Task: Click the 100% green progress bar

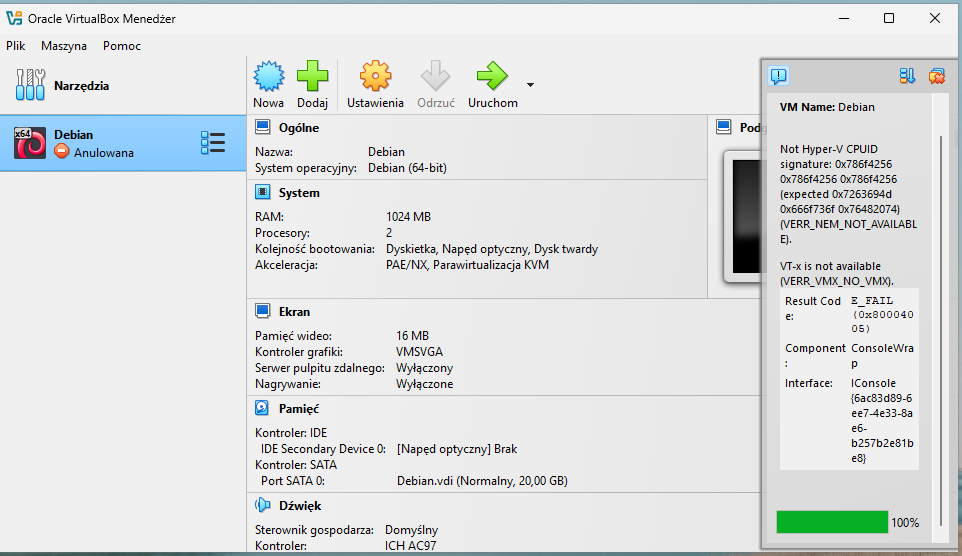Action: coord(832,522)
